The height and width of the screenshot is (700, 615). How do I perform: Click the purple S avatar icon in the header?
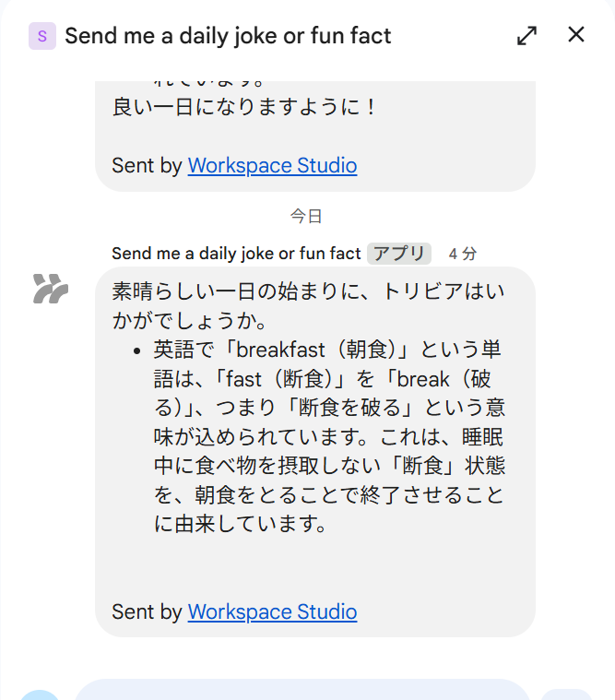pyautogui.click(x=42, y=36)
